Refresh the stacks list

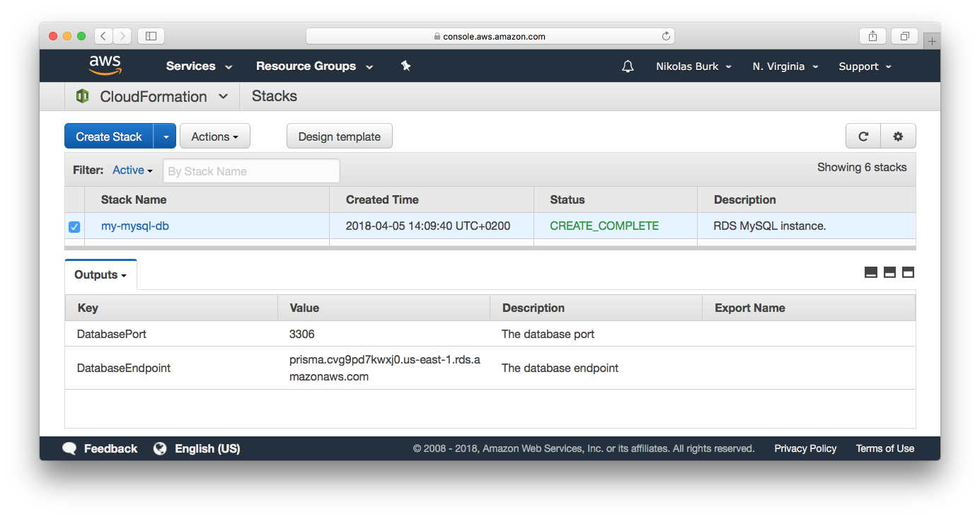pyautogui.click(x=863, y=136)
